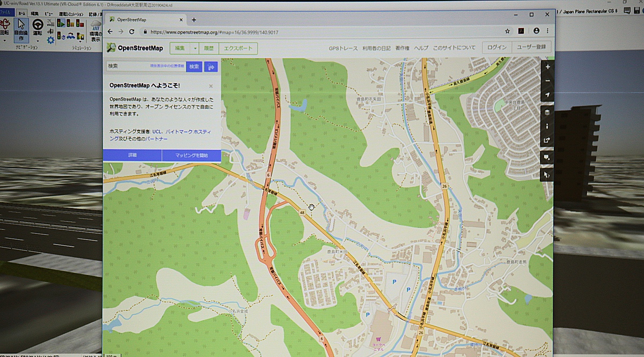Click the Chrome address bar URL

click(x=213, y=32)
